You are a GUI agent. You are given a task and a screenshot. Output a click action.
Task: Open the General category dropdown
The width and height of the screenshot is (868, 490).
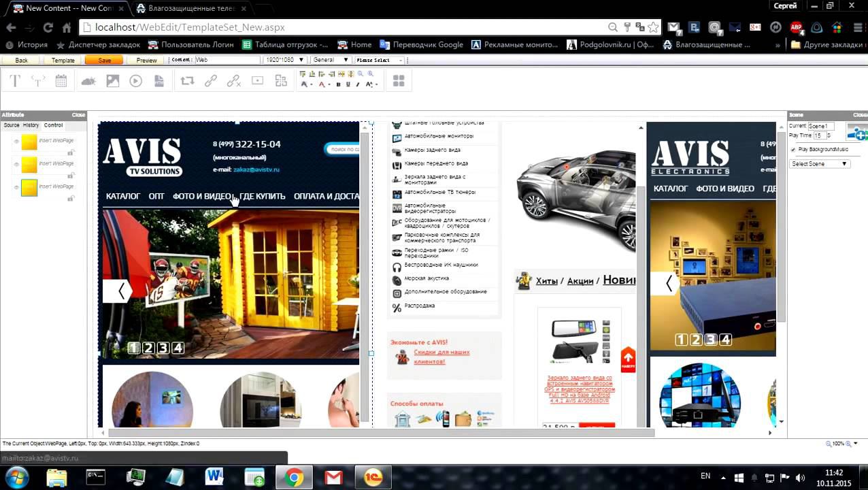click(331, 60)
